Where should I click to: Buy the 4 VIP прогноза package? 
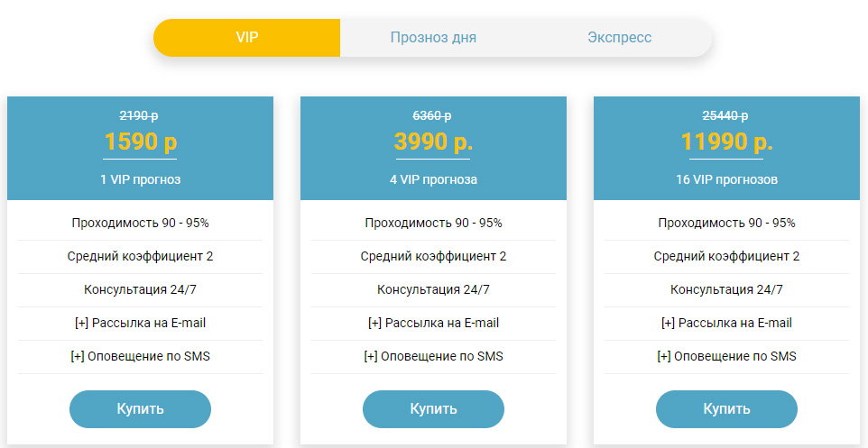[x=433, y=408]
